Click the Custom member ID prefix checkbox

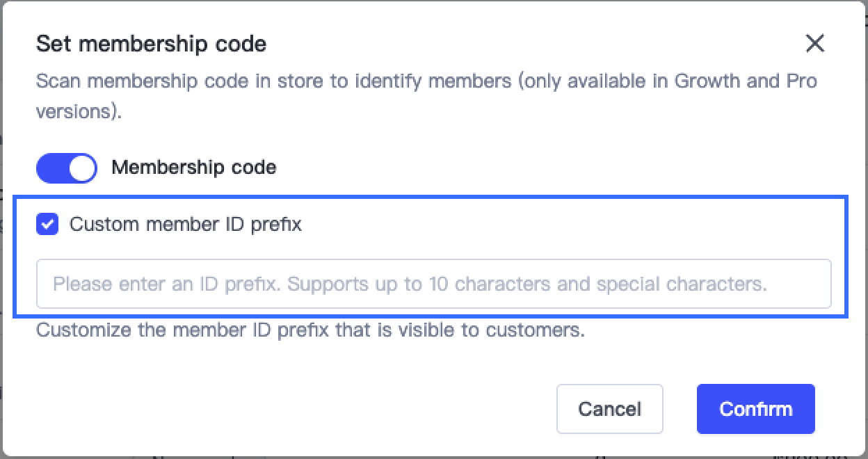[47, 224]
